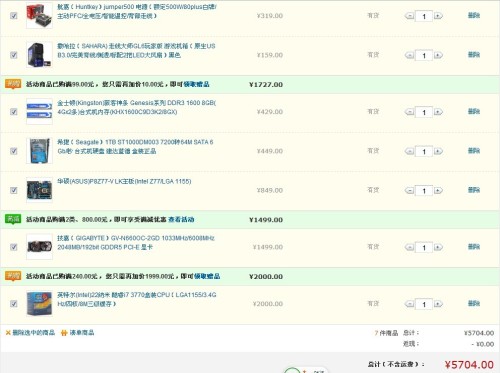Click the ¥319.00 price of Huntkey power supply
Viewport: 500px width, 373px height.
[270, 16]
